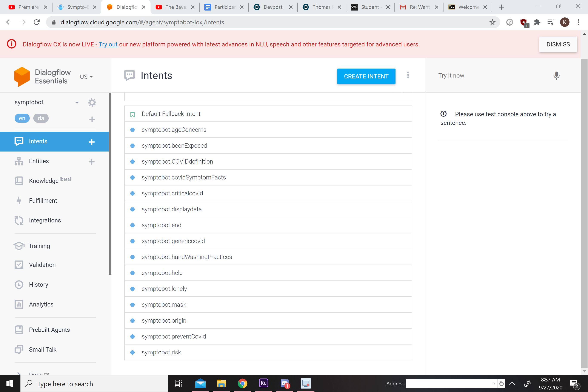588x392 pixels.
Task: Add new entity via sidebar plus icon
Action: point(92,162)
